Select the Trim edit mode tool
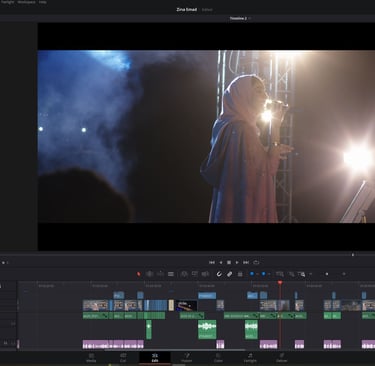 150,274
